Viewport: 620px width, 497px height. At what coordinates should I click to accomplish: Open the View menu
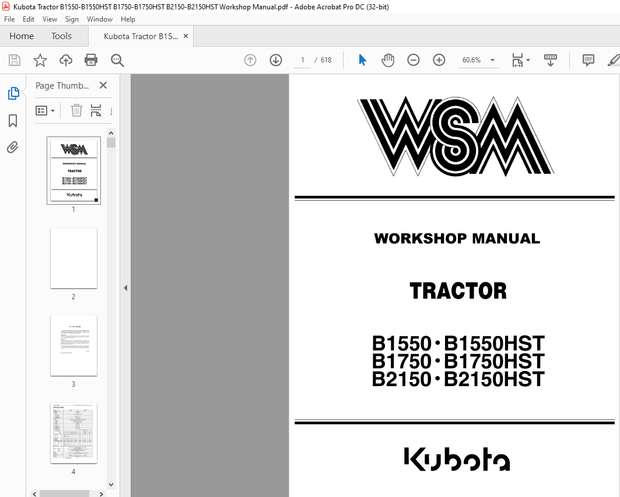click(49, 19)
